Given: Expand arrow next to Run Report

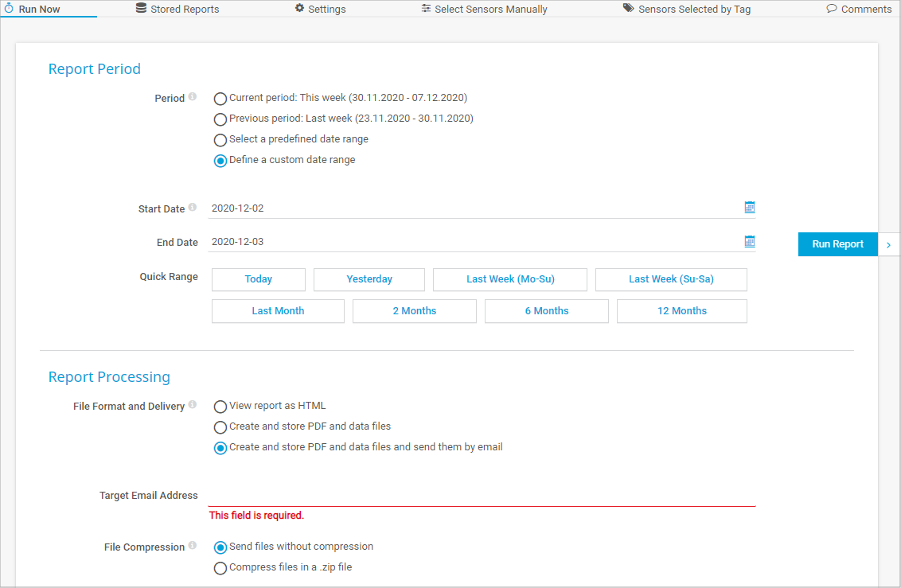Looking at the screenshot, I should point(888,245).
